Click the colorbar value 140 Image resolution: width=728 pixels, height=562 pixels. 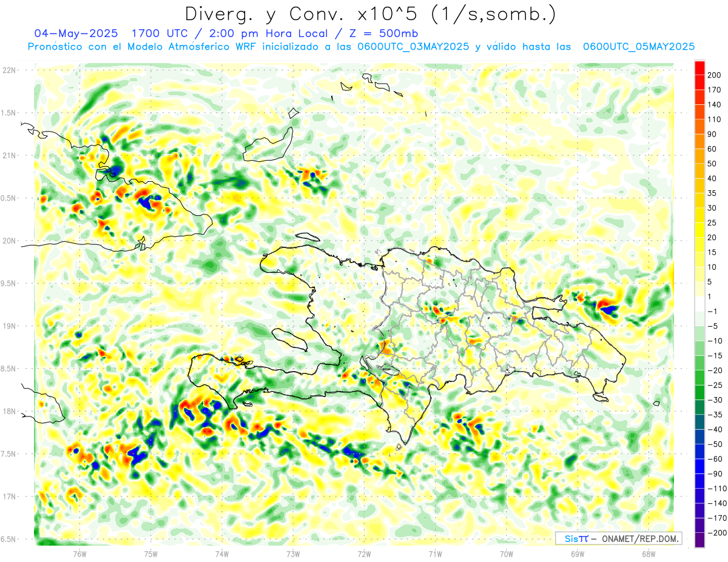[x=715, y=105]
